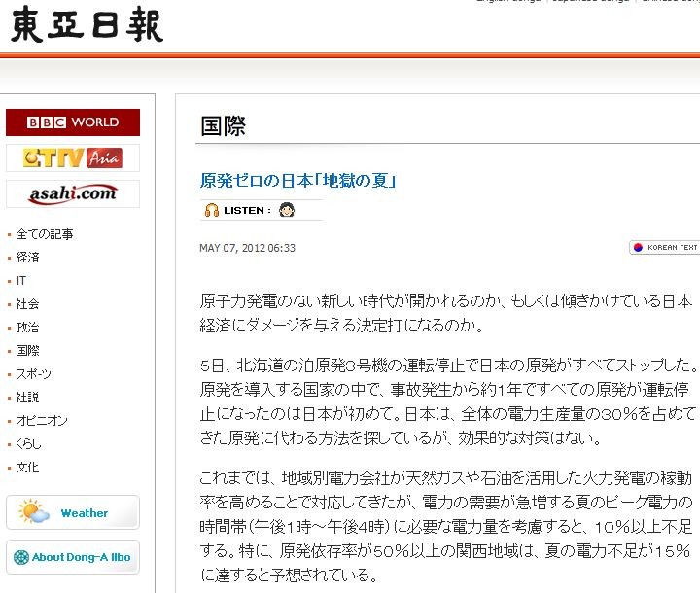Select くらし in sidebar menu
Screen dimensions: 700x593
click(28, 444)
